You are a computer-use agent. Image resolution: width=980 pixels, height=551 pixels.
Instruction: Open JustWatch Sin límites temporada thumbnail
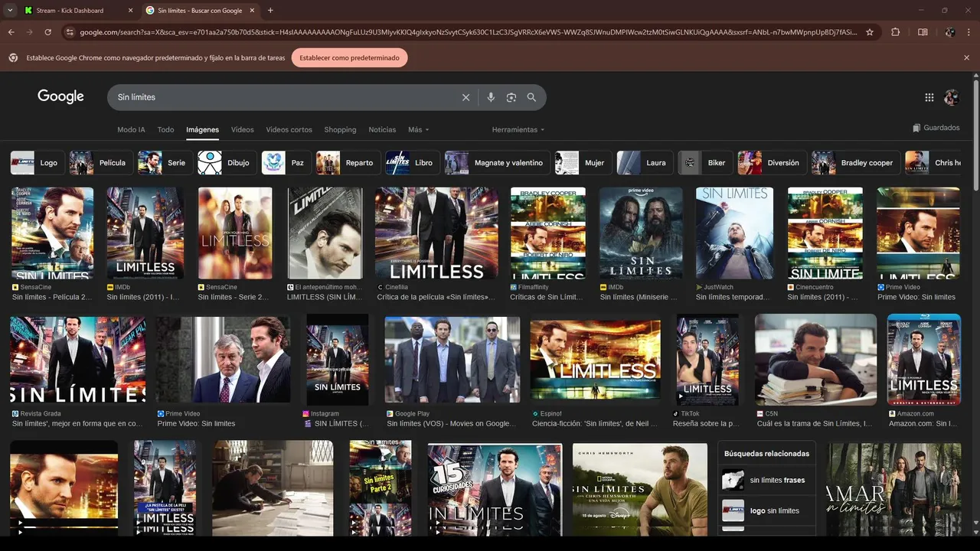point(734,233)
